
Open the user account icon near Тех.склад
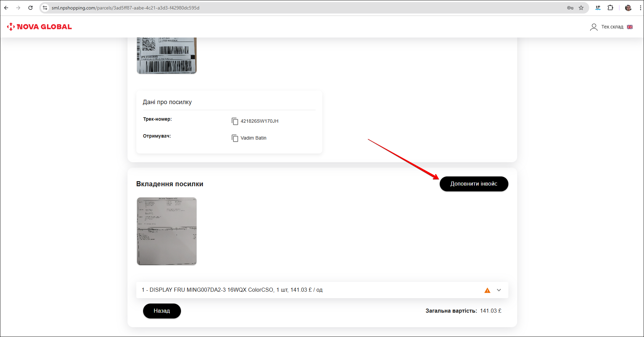coord(594,27)
